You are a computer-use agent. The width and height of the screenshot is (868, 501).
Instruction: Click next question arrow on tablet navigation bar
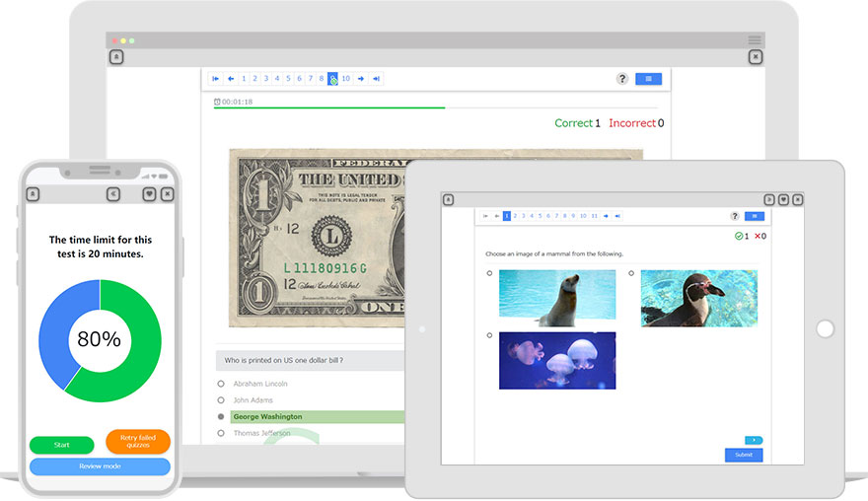point(606,216)
